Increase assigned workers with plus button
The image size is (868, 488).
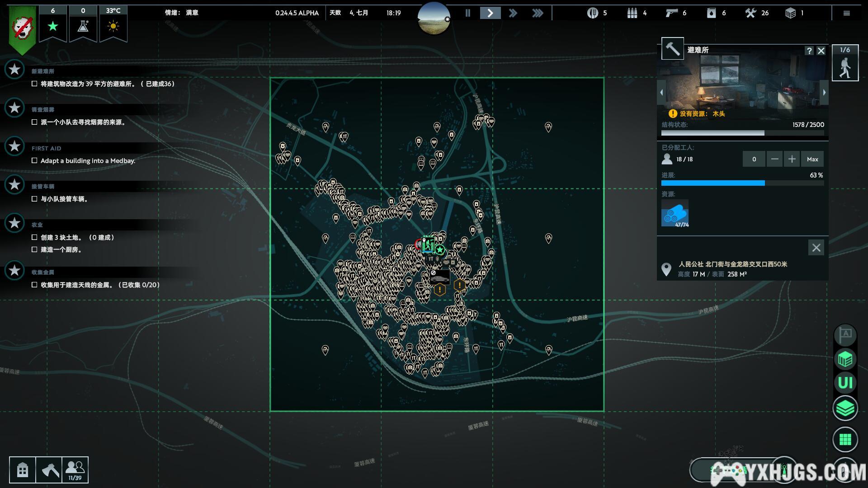tap(792, 159)
